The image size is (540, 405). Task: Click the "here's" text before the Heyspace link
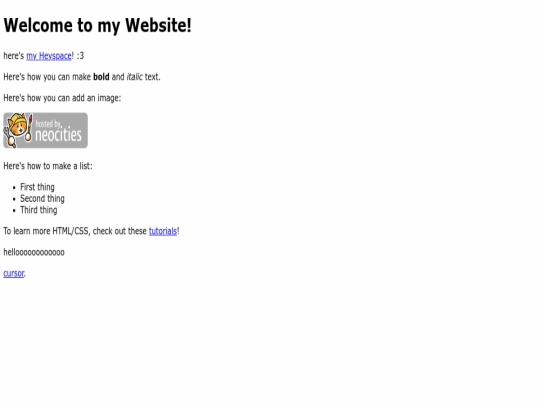click(x=14, y=56)
